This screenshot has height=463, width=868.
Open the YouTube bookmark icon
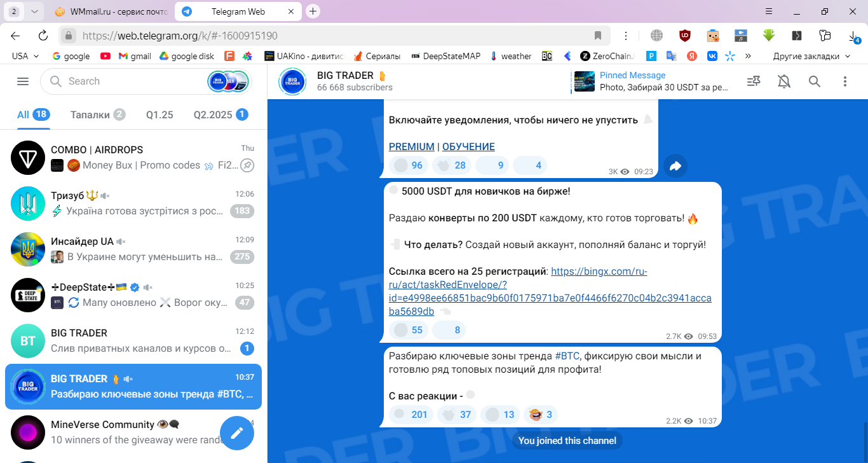pos(105,56)
